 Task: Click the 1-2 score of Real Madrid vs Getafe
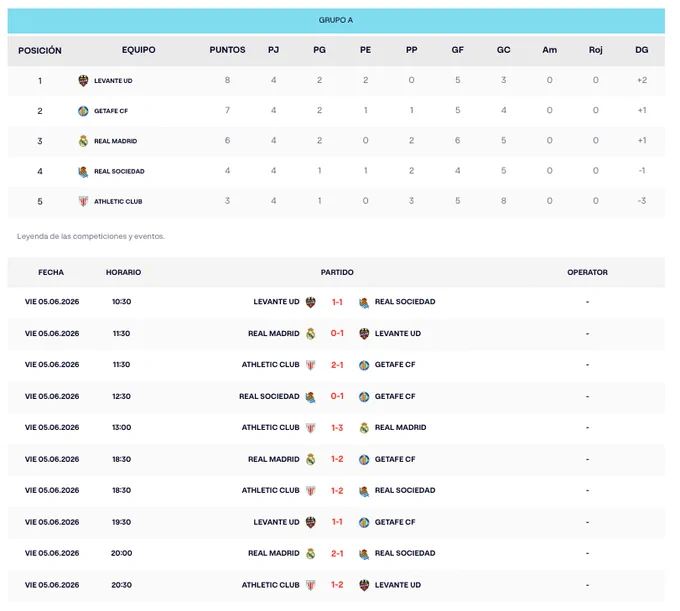pos(337,459)
